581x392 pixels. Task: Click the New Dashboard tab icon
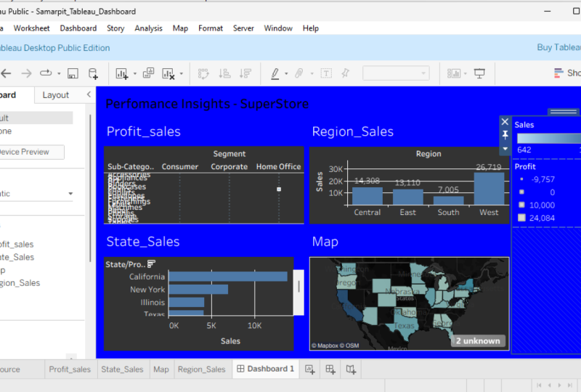pos(330,369)
